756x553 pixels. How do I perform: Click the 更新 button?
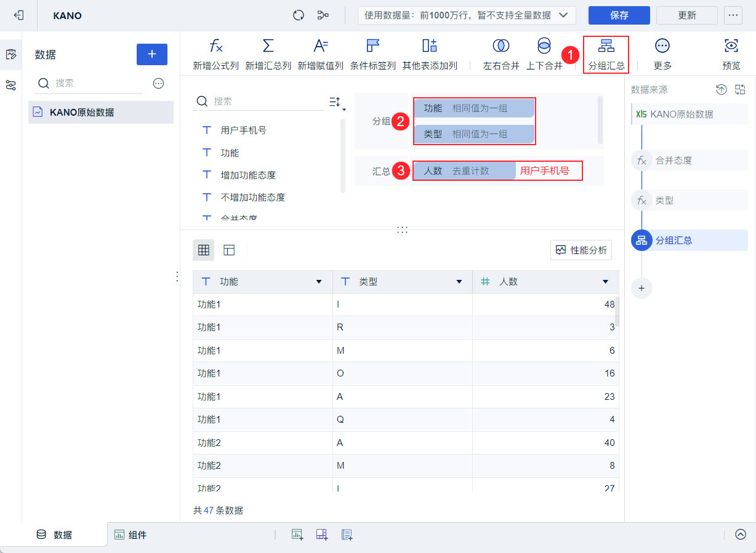click(x=687, y=15)
